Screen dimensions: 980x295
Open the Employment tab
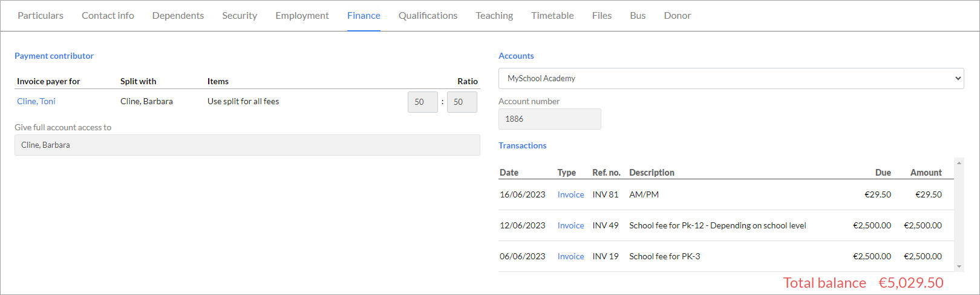coord(302,16)
